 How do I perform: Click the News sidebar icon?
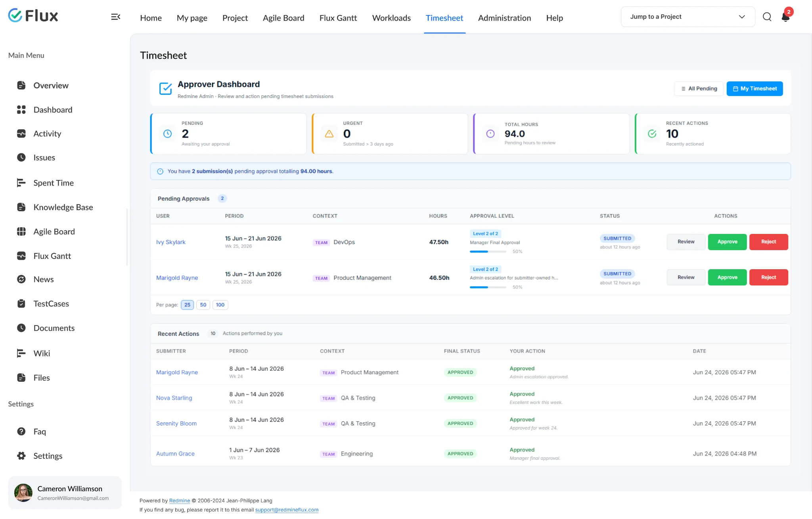(21, 279)
